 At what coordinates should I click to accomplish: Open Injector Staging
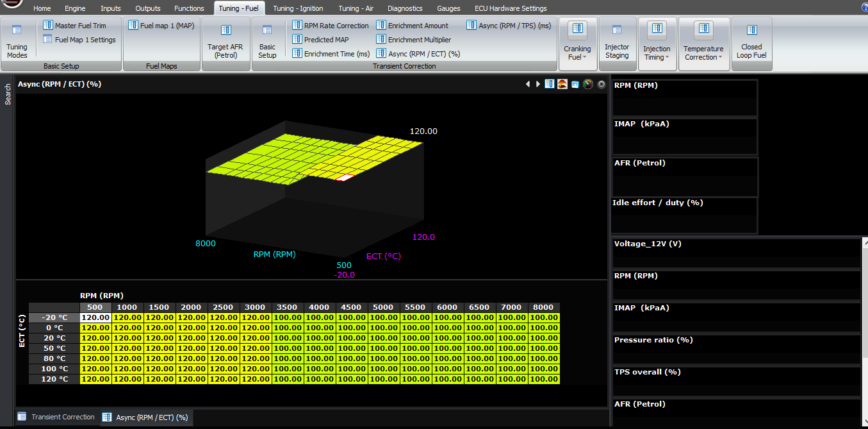click(x=617, y=43)
